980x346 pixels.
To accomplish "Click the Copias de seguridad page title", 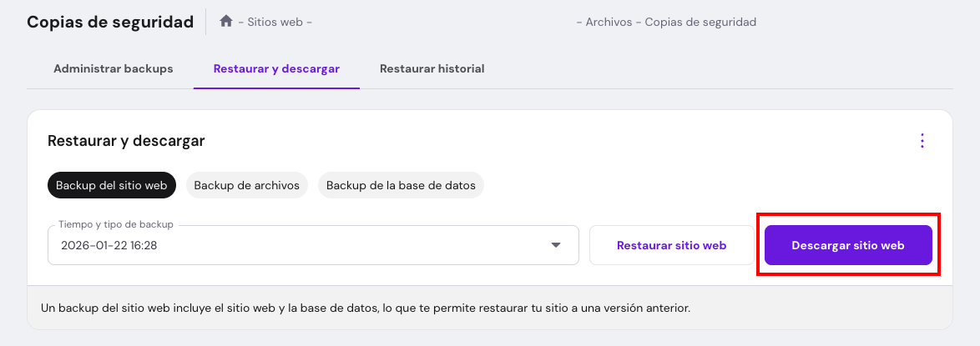I will coord(110,22).
